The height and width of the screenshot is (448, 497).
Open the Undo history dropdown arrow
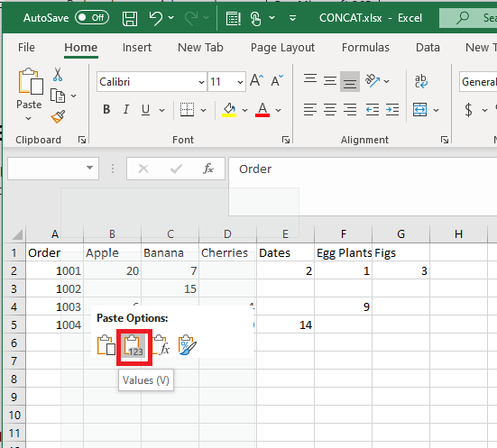[x=171, y=18]
